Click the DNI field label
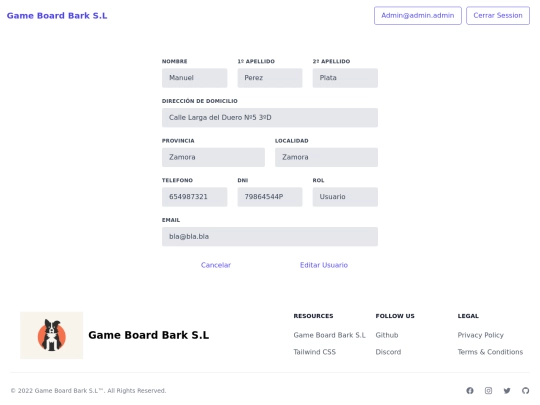 coord(243,180)
